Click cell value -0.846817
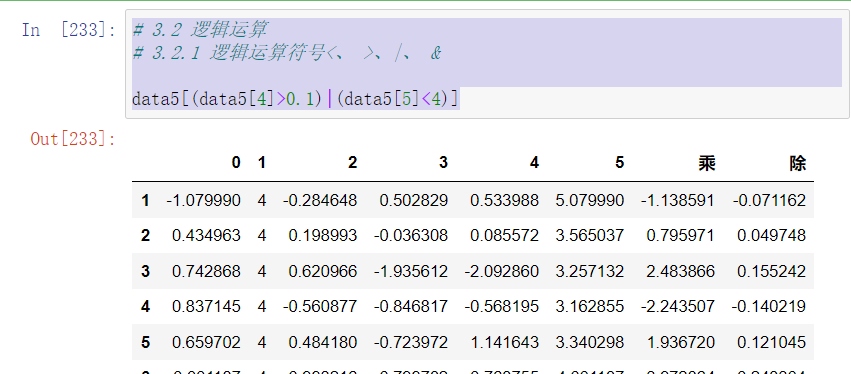The width and height of the screenshot is (851, 374). click(411, 307)
